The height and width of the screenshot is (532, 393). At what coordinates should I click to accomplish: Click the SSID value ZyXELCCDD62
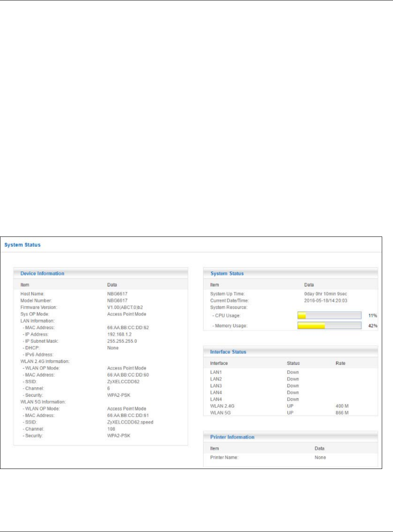[x=123, y=382]
